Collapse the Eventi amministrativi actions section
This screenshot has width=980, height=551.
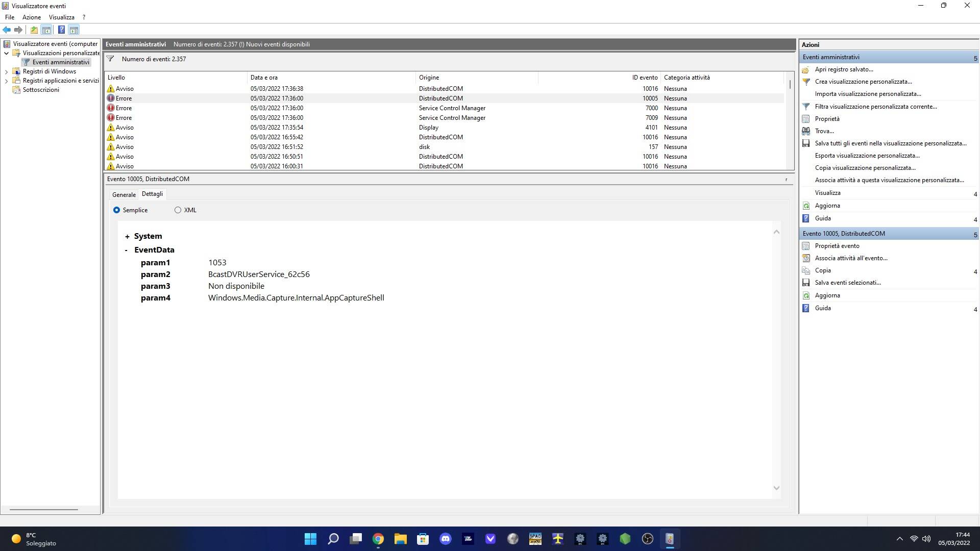coord(975,58)
